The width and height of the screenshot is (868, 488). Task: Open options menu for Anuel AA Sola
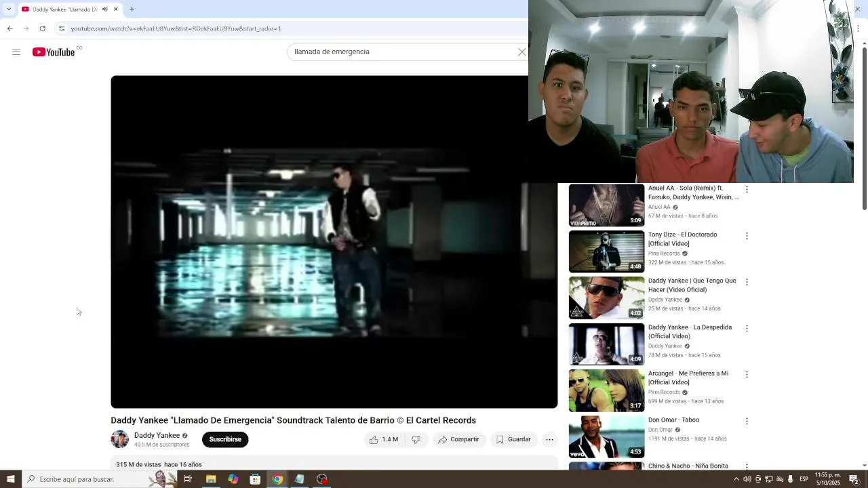pyautogui.click(x=747, y=190)
